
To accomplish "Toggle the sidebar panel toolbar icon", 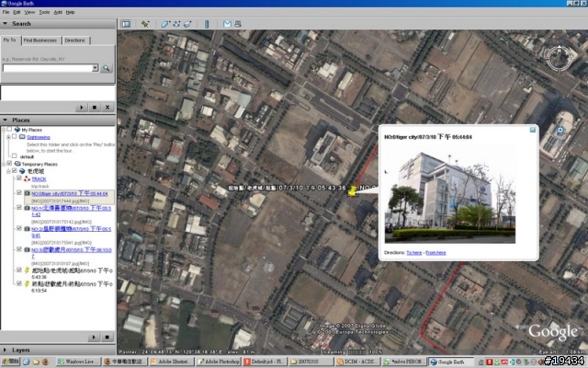I will tap(126, 24).
